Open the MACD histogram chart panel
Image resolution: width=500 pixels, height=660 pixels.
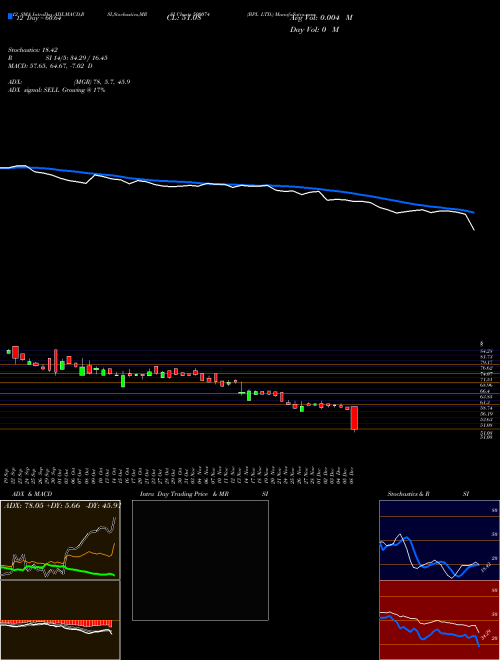60,620
